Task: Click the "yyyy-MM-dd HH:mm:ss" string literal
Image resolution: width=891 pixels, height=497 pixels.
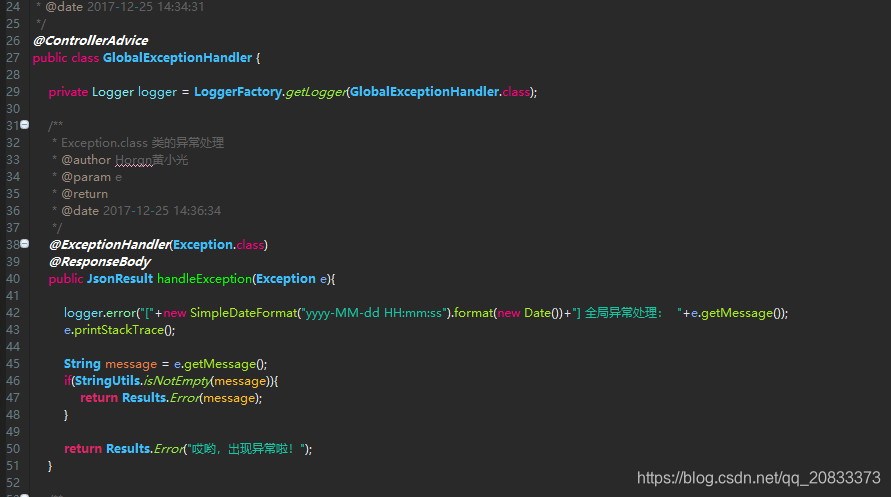Action: coord(374,313)
